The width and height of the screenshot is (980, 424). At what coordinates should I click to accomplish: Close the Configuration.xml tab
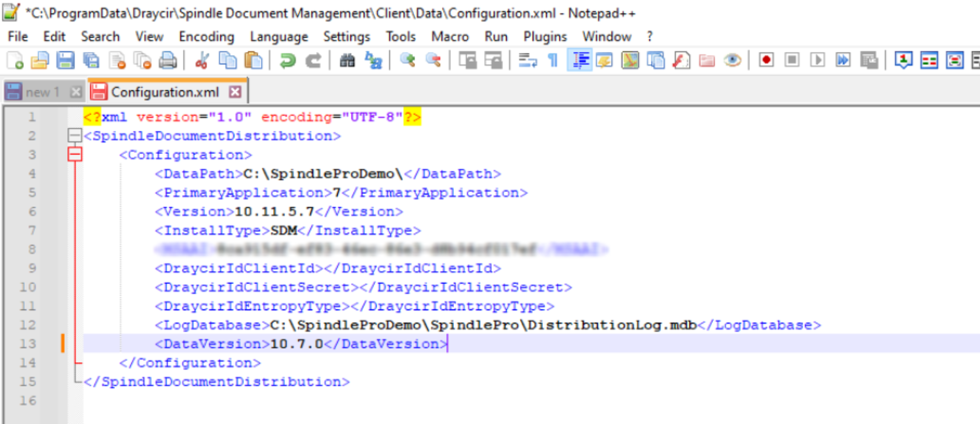pos(235,92)
